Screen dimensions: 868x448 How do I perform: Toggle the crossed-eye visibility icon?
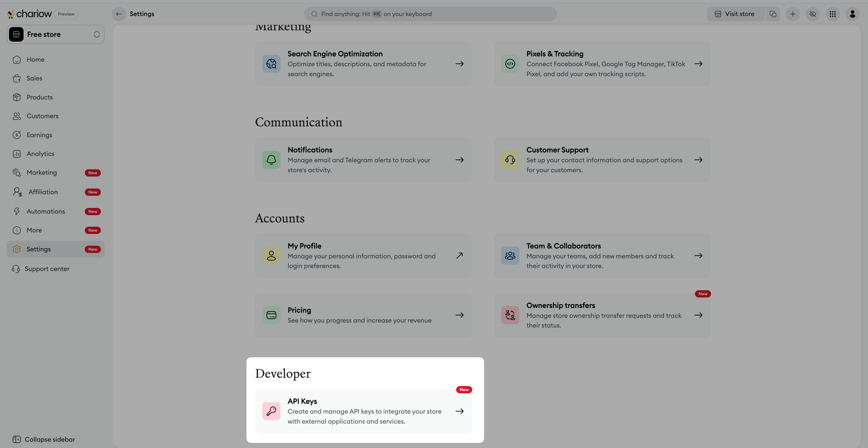pyautogui.click(x=812, y=14)
